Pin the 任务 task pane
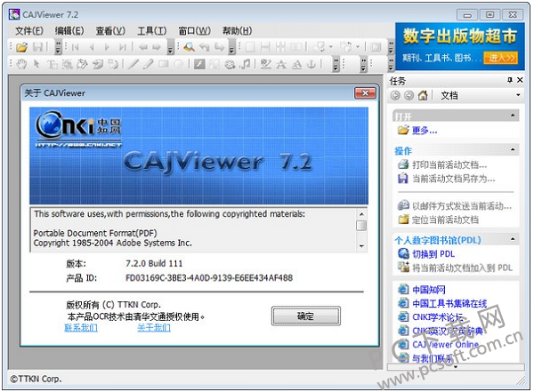 (x=509, y=80)
